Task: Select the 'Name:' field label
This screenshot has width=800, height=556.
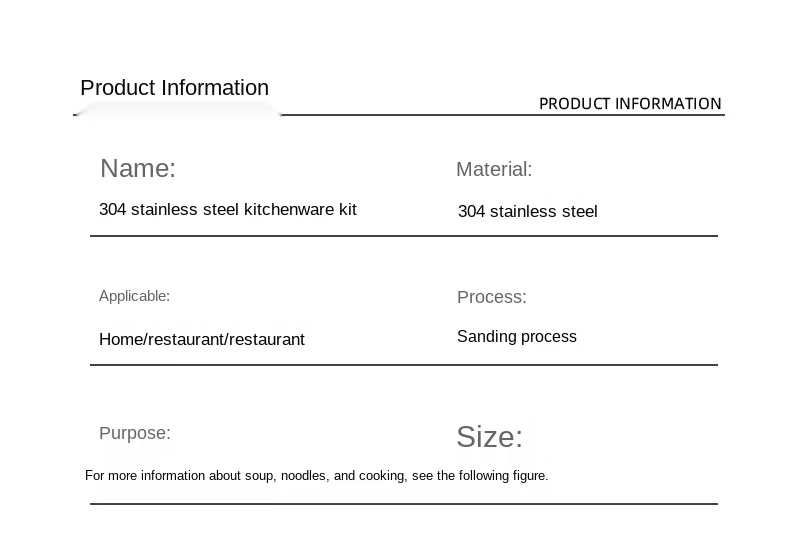Action: pos(138,168)
